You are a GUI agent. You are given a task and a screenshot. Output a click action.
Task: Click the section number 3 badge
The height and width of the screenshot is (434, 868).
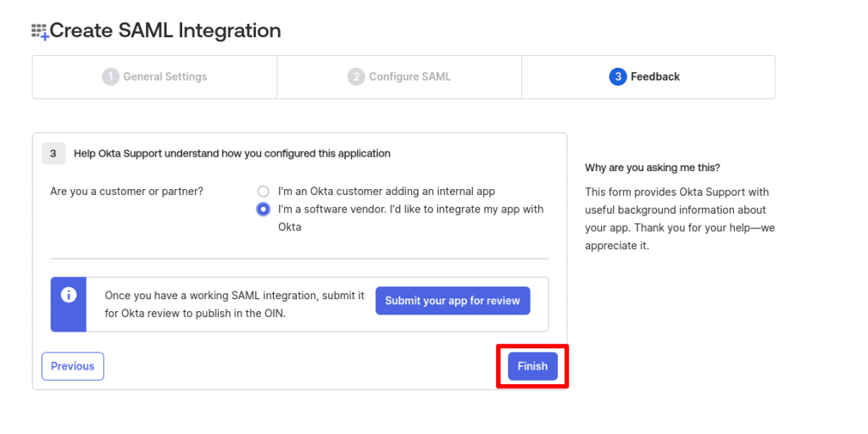[x=53, y=154]
